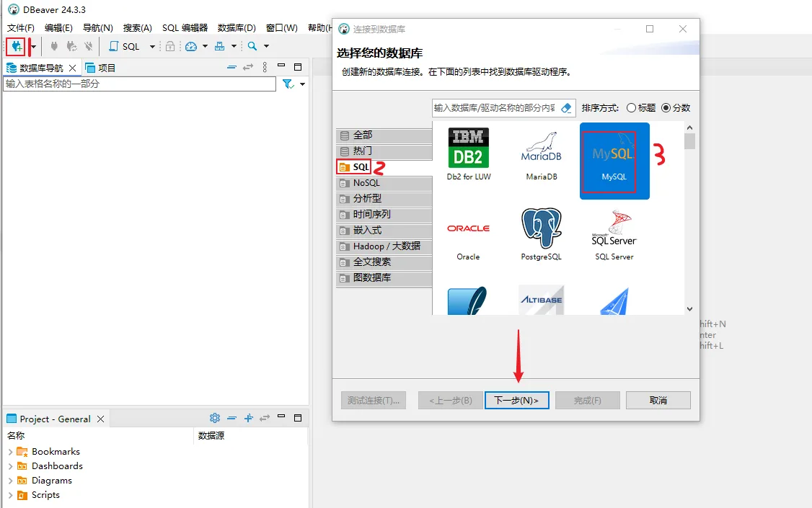Select the 分析型 category
This screenshot has width=812, height=508.
click(384, 199)
